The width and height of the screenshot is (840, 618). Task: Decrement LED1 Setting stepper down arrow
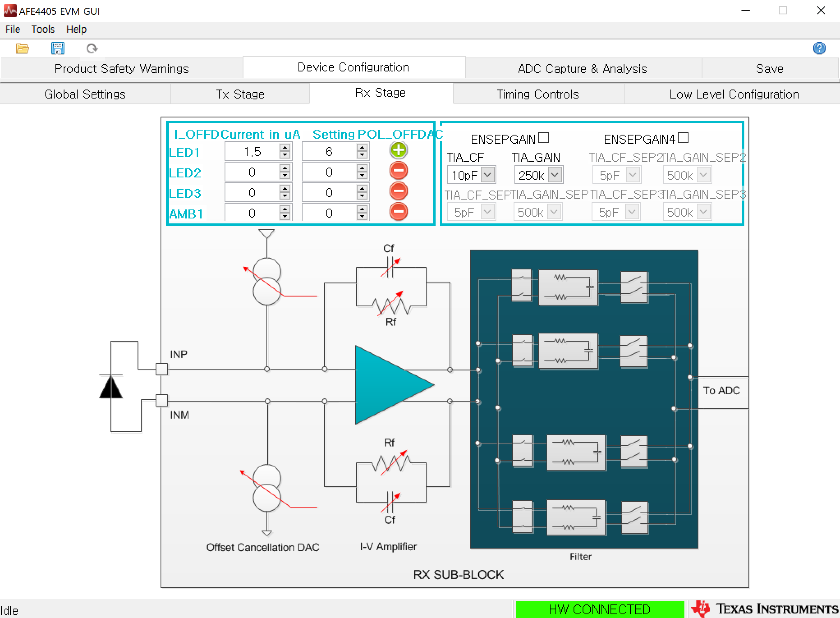point(362,155)
